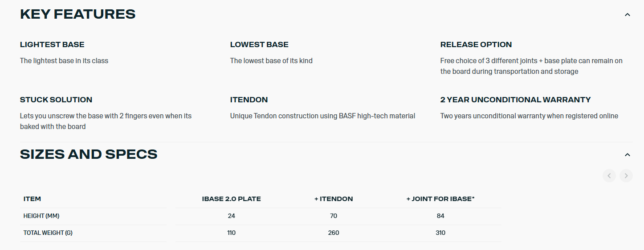This screenshot has height=250, width=644.
Task: Click the Sizes and Specs heading text
Action: 89,154
